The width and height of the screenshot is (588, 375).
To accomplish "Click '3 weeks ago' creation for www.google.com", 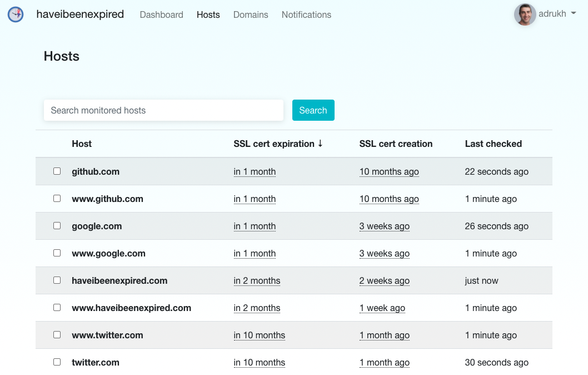I will pyautogui.click(x=385, y=253).
